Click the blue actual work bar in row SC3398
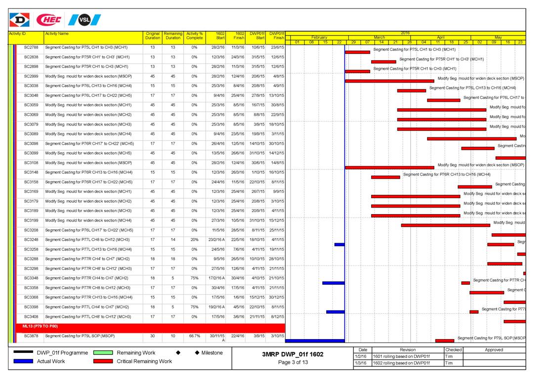The height and width of the screenshot is (392, 555). point(335,312)
